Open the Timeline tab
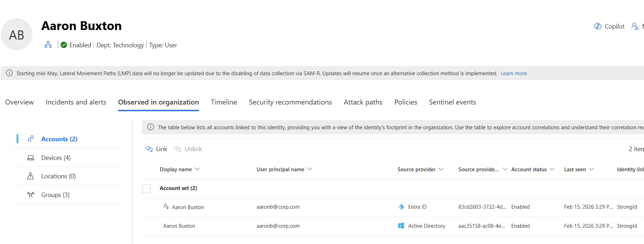Image resolution: width=644 pixels, height=244 pixels. point(224,102)
